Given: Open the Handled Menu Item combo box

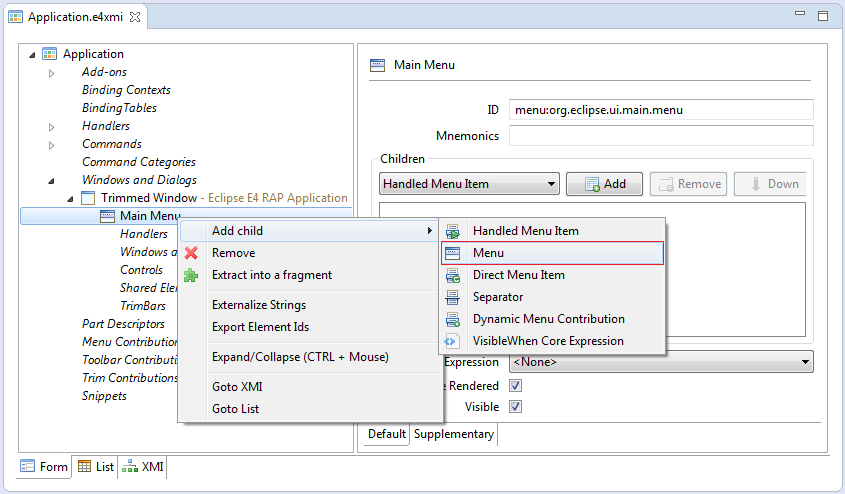Looking at the screenshot, I should 469,184.
